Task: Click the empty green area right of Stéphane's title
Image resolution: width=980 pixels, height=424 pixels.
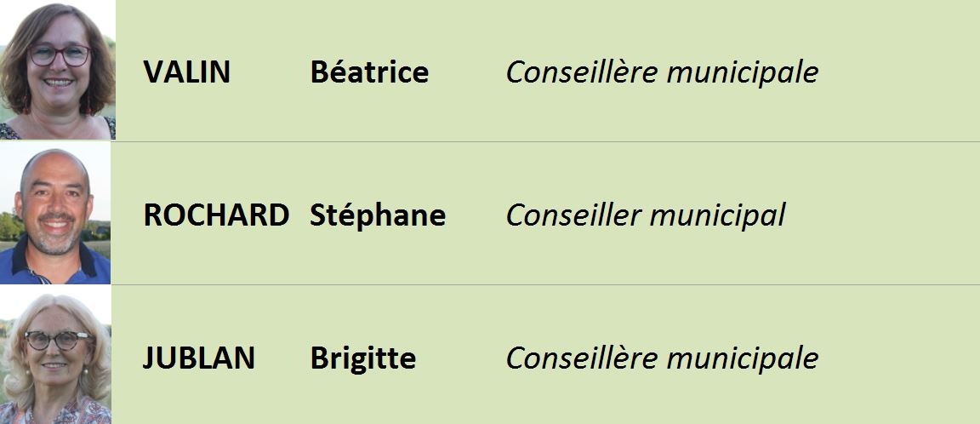Action: (x=882, y=214)
